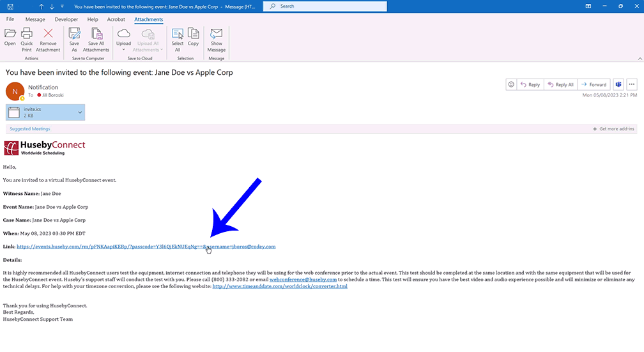
Task: Forward this email
Action: pyautogui.click(x=594, y=84)
